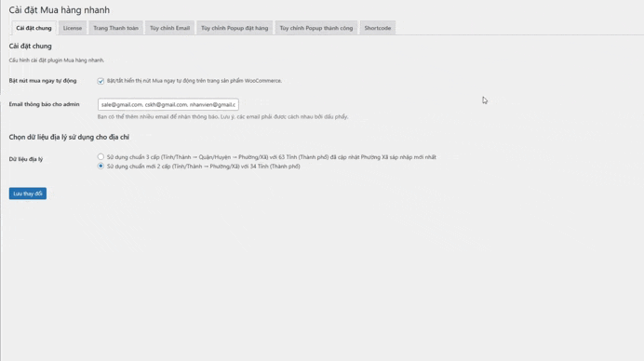Open the Shortcode tab

coord(378,28)
